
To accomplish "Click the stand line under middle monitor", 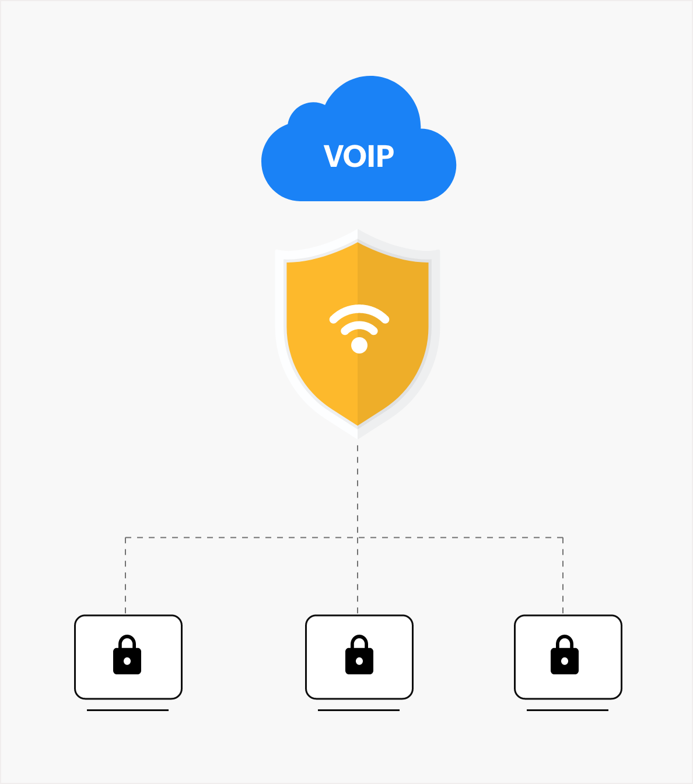I will tap(359, 710).
